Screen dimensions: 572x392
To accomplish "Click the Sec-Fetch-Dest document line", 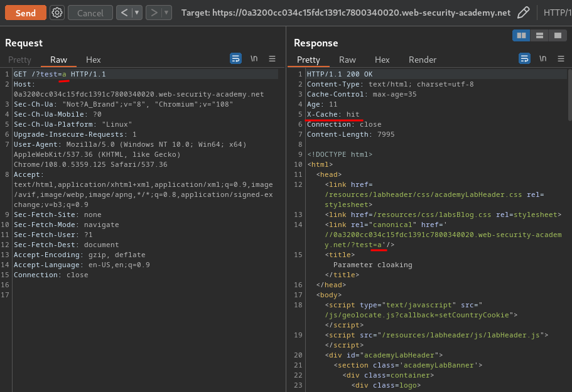I will [x=67, y=245].
